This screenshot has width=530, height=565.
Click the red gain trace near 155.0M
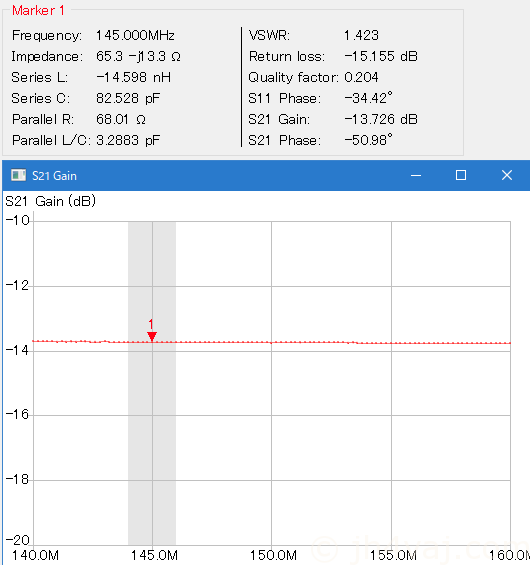[x=392, y=343]
